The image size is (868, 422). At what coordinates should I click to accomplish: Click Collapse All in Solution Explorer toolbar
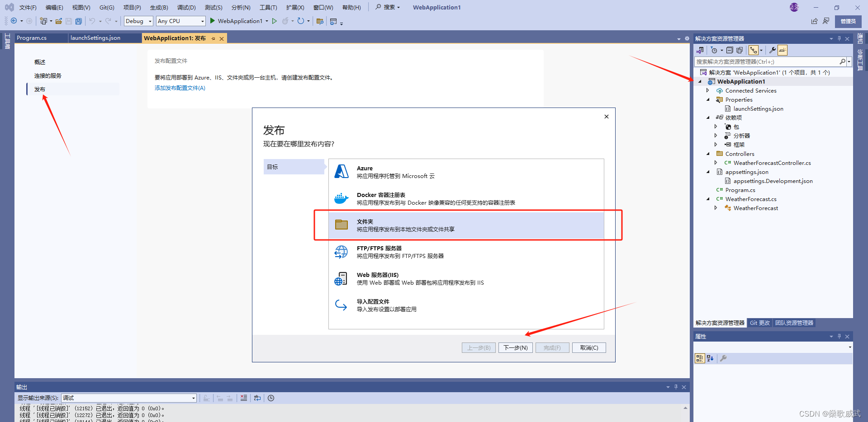click(730, 50)
